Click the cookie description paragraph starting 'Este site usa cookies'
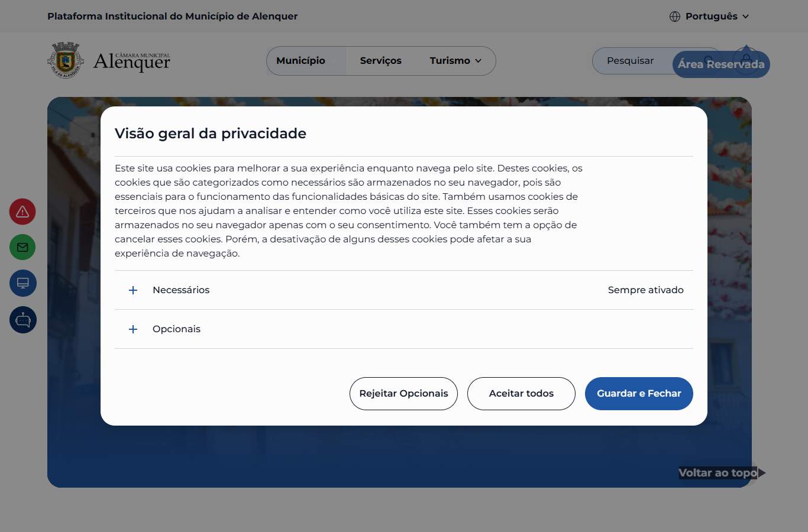 [349, 211]
